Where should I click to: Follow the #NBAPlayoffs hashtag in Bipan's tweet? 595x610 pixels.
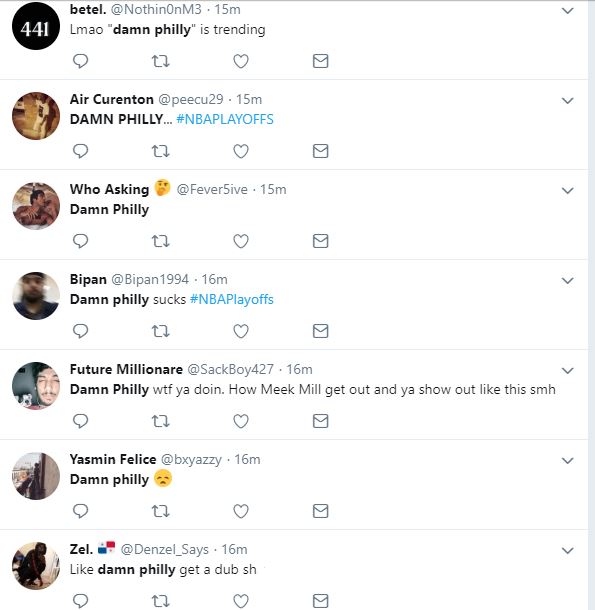(x=232, y=299)
